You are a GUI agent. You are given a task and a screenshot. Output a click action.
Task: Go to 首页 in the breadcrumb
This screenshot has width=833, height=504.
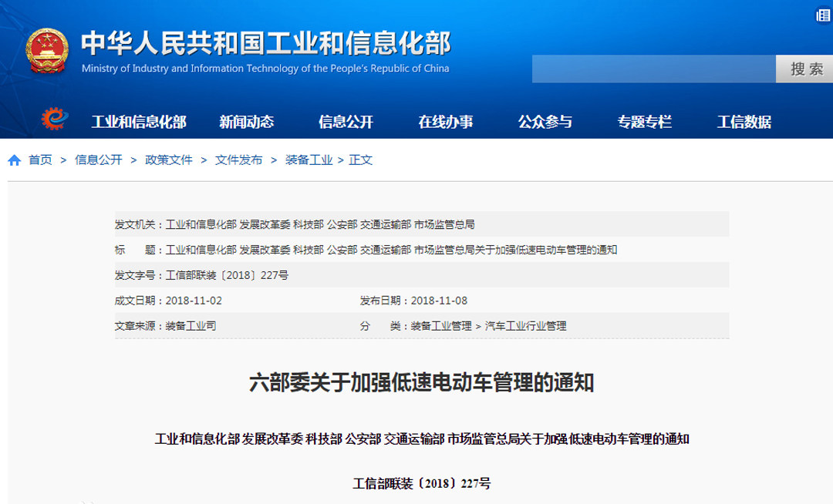point(40,160)
